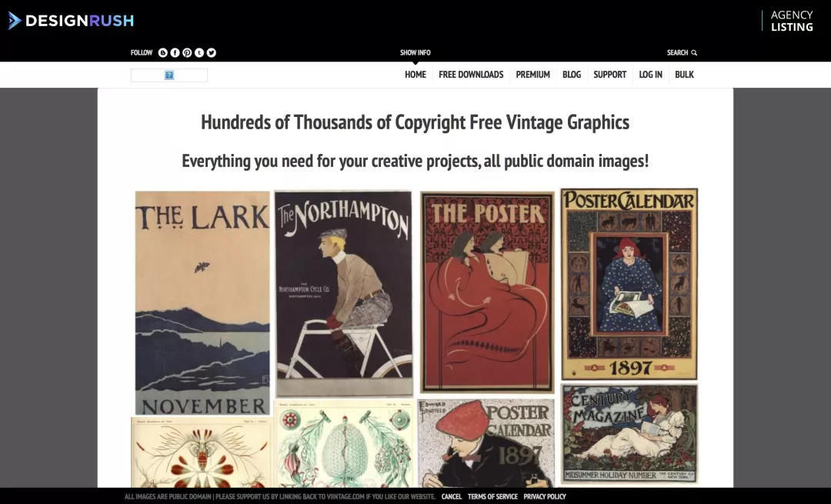Open the Poster Calendar zodiac thumbnail
831x504 pixels.
[x=629, y=284]
